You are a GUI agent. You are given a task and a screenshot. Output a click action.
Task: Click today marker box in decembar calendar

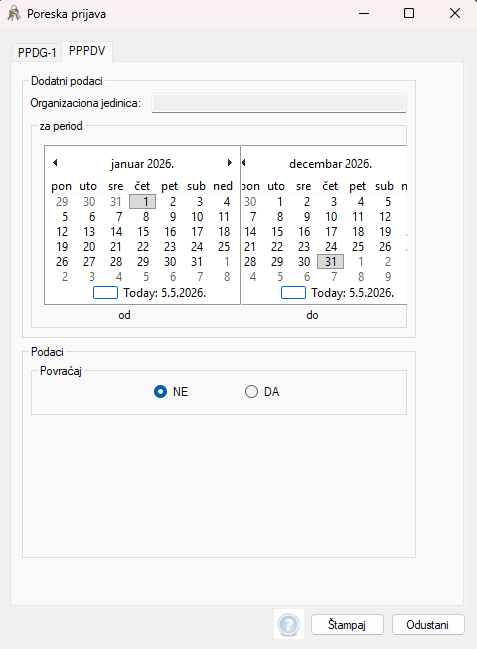[293, 293]
